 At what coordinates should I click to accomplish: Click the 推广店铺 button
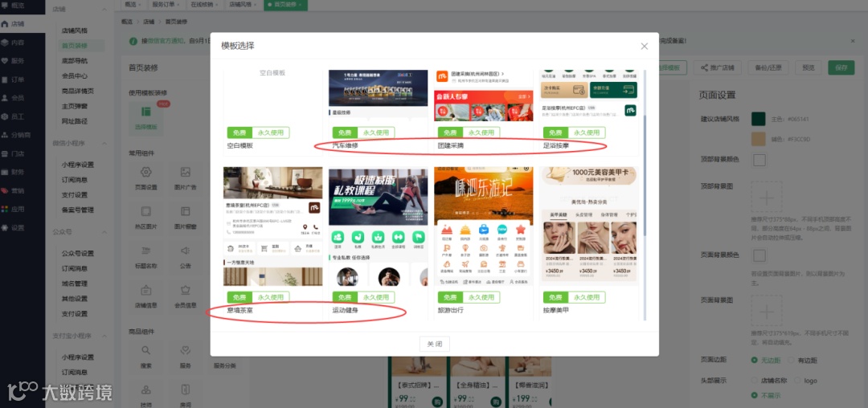(x=717, y=67)
